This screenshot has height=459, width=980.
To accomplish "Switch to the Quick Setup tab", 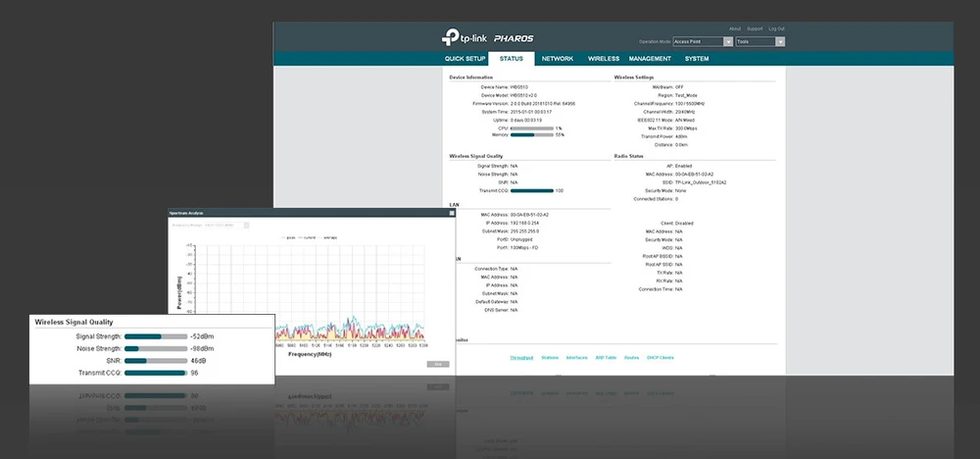I will pyautogui.click(x=465, y=59).
